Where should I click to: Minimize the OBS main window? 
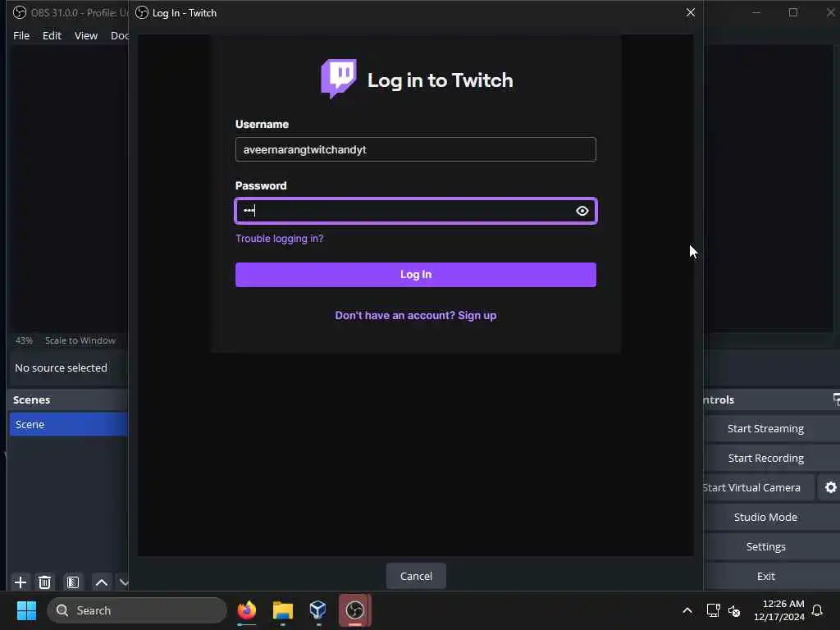coord(756,12)
